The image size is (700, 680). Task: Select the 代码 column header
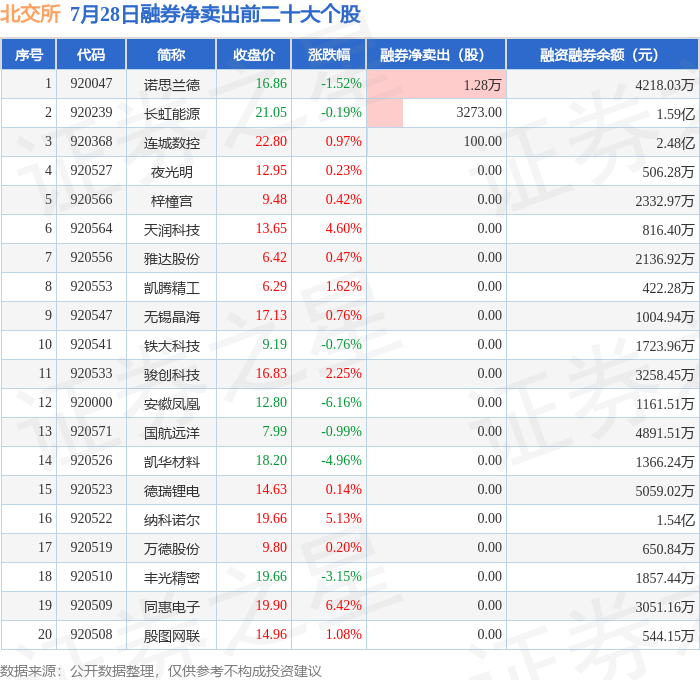[x=91, y=54]
